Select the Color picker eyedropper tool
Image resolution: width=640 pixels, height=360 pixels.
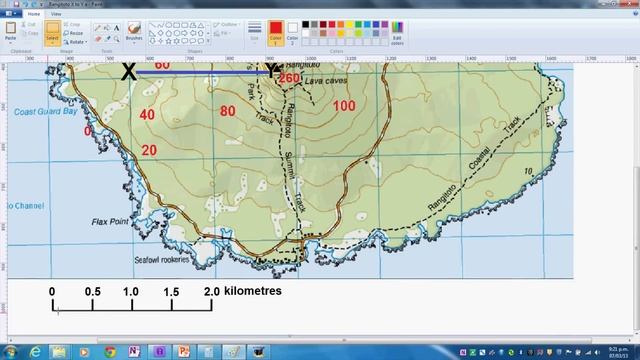(107, 39)
